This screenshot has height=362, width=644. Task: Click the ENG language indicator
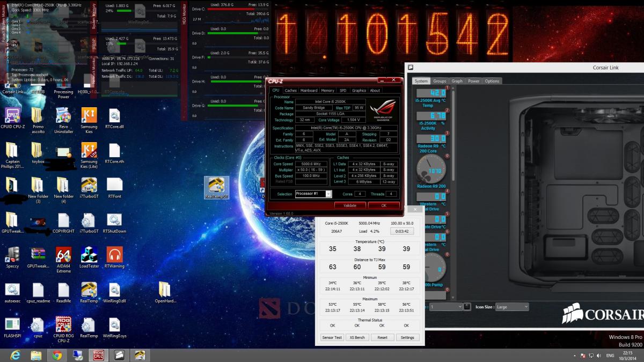[x=610, y=356]
